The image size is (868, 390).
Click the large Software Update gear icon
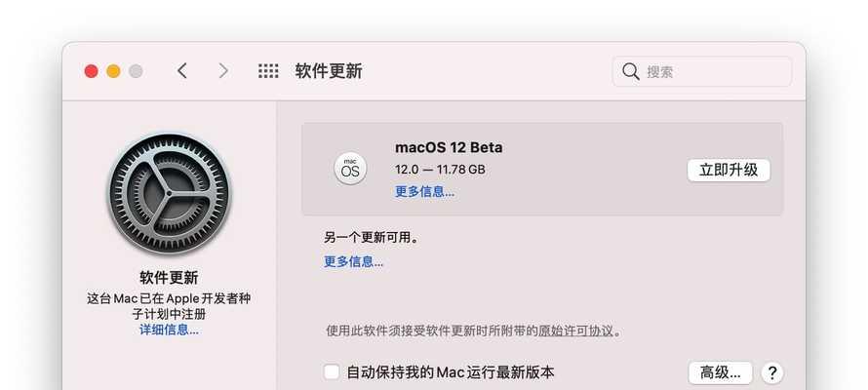point(169,194)
